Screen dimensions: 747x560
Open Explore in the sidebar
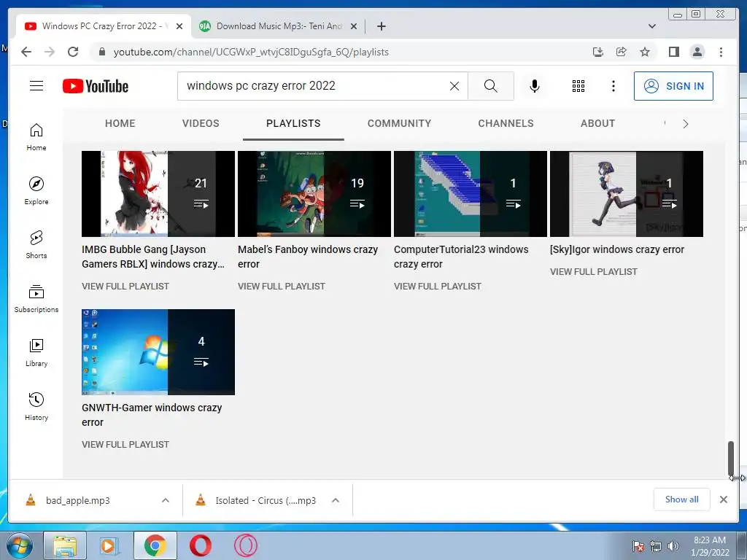point(36,190)
